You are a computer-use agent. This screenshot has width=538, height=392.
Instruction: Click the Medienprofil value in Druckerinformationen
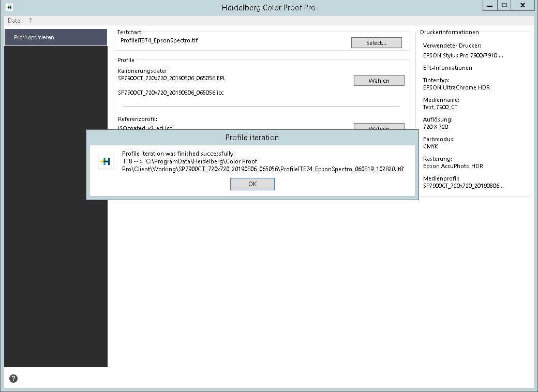pos(462,186)
